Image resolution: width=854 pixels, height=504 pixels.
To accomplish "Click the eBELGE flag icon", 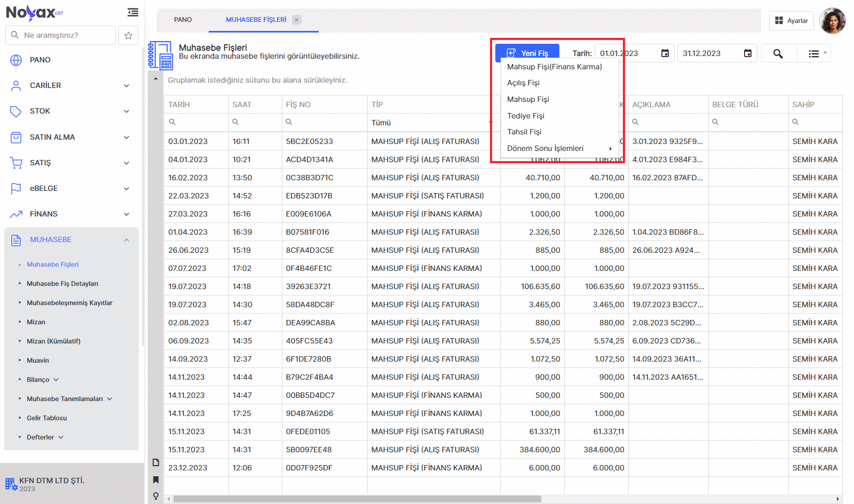I will [16, 188].
